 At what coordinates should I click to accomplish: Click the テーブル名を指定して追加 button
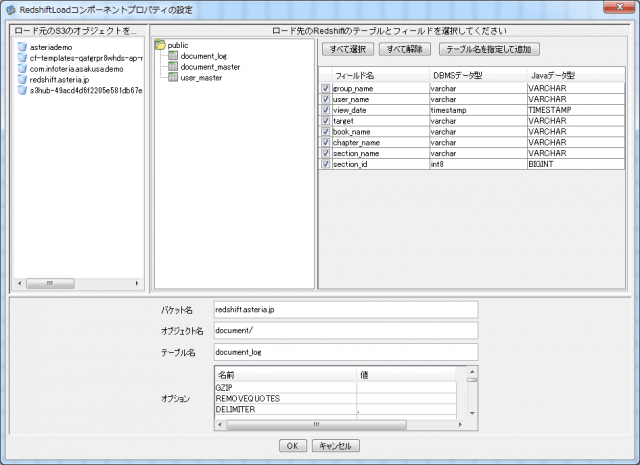pyautogui.click(x=489, y=49)
